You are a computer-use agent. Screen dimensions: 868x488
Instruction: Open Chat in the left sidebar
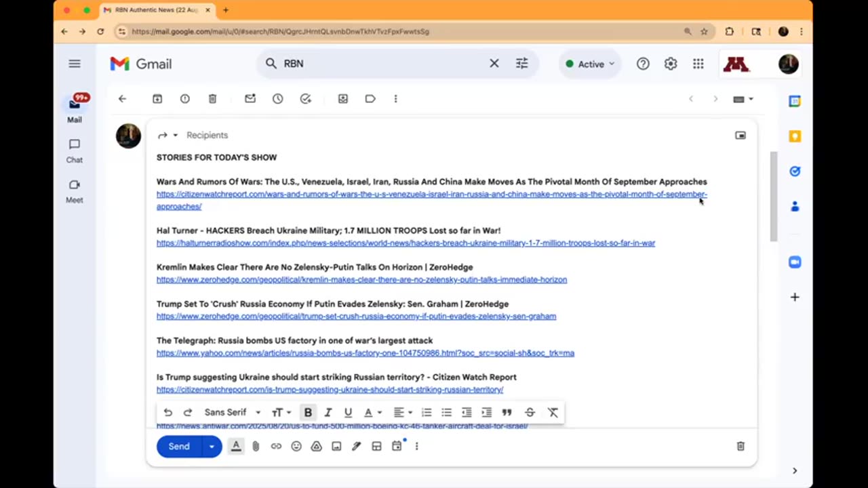click(75, 150)
